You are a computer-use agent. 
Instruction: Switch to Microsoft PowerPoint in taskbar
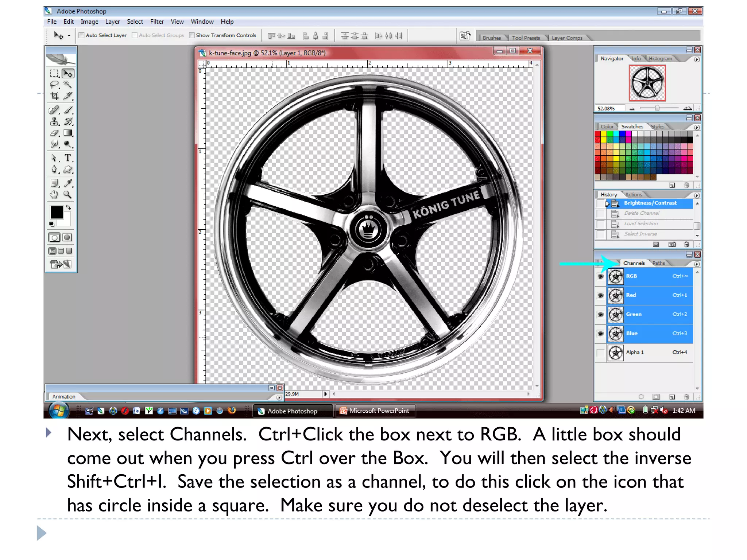pyautogui.click(x=375, y=411)
